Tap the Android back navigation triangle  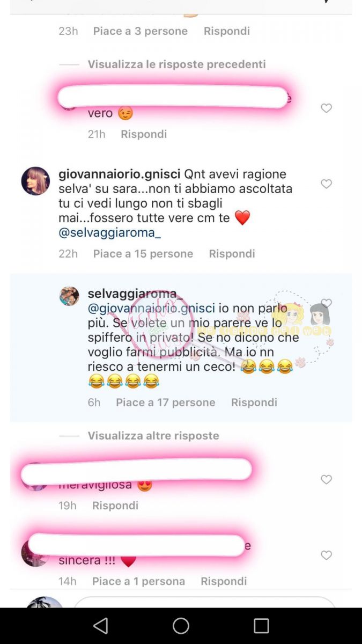click(100, 626)
